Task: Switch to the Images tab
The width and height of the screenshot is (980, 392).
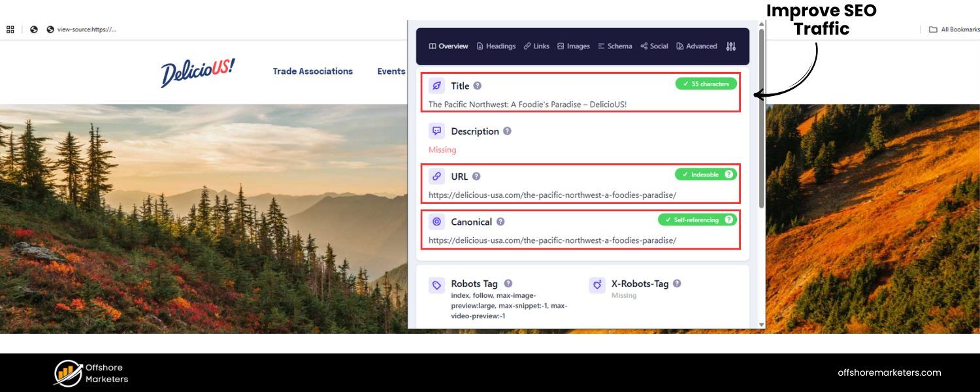Action: pos(573,46)
